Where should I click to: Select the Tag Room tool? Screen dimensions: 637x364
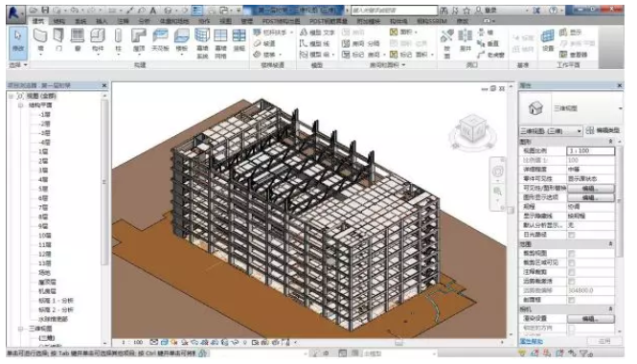363,54
